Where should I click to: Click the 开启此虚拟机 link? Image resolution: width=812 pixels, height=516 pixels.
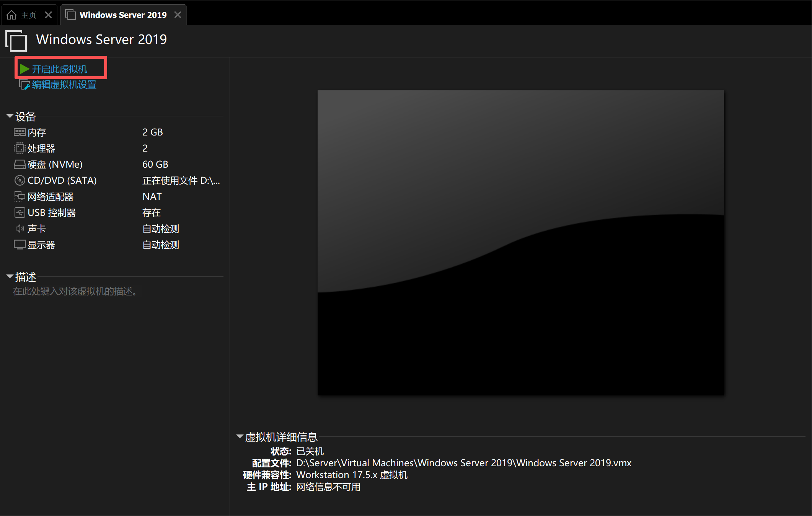60,69
